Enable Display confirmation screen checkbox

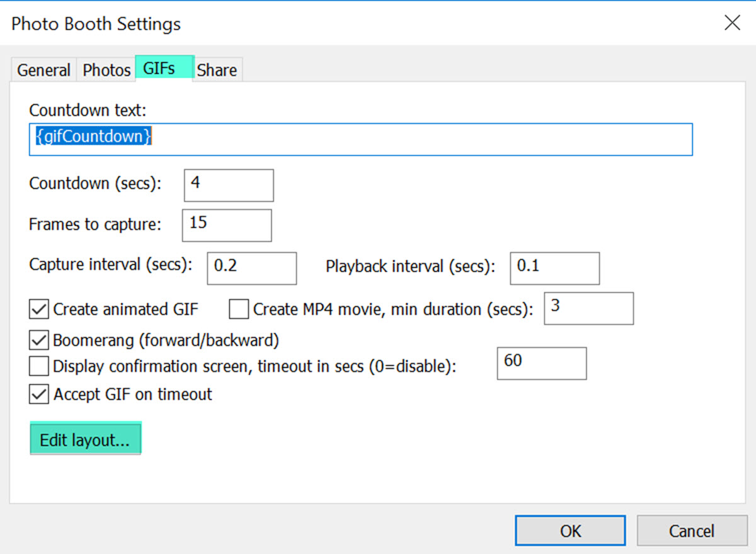pos(39,366)
